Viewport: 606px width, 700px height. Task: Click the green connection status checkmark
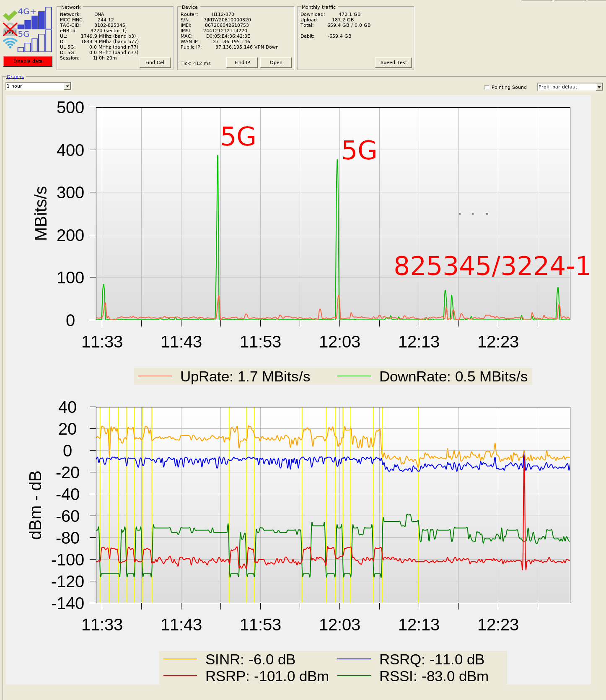point(10,16)
